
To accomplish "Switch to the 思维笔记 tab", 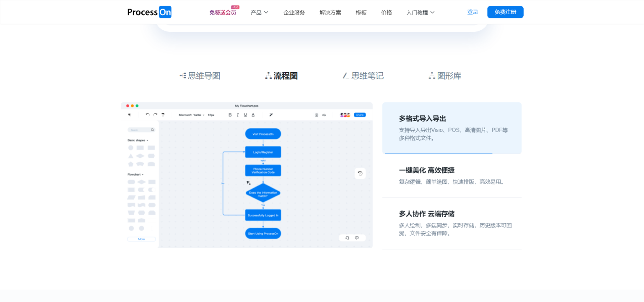I will [x=363, y=76].
